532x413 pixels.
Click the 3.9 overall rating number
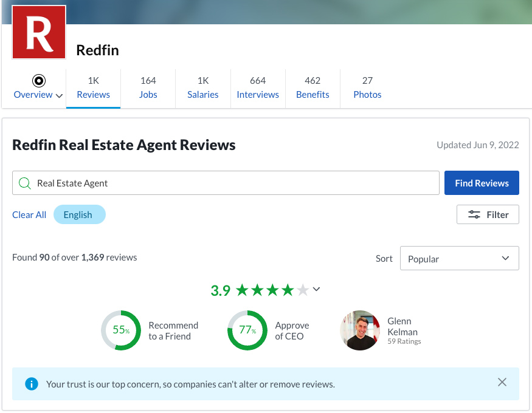click(221, 291)
